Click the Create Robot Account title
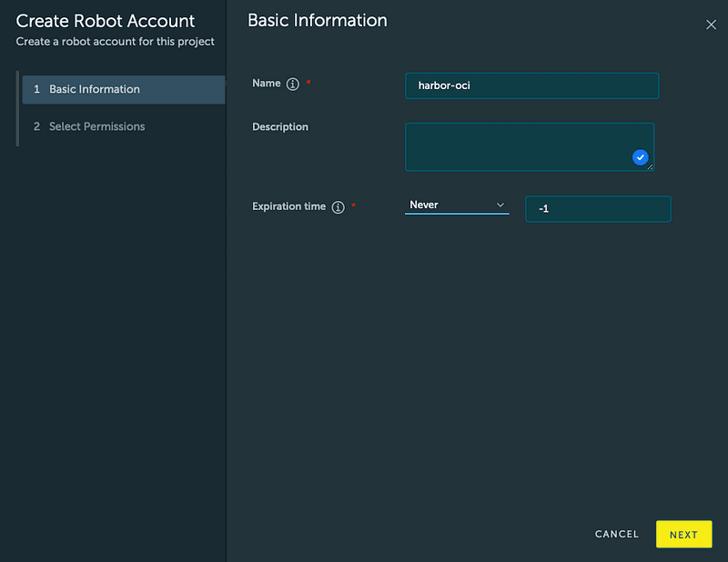 [106, 21]
